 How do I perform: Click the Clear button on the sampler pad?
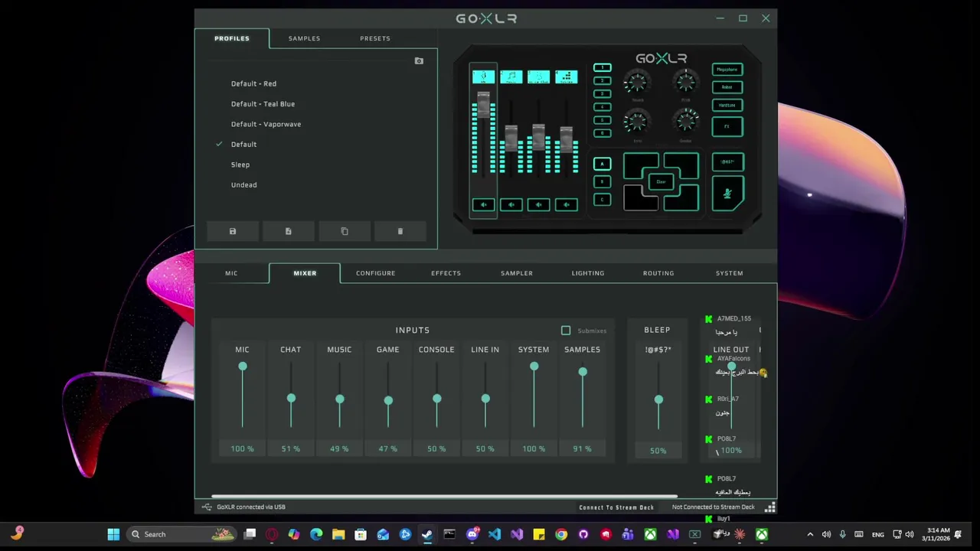point(661,182)
